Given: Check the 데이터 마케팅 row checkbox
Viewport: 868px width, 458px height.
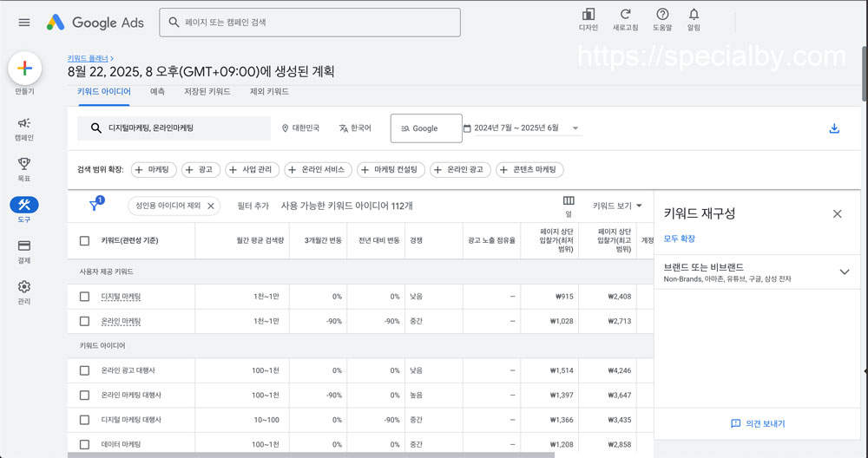Looking at the screenshot, I should pyautogui.click(x=84, y=444).
